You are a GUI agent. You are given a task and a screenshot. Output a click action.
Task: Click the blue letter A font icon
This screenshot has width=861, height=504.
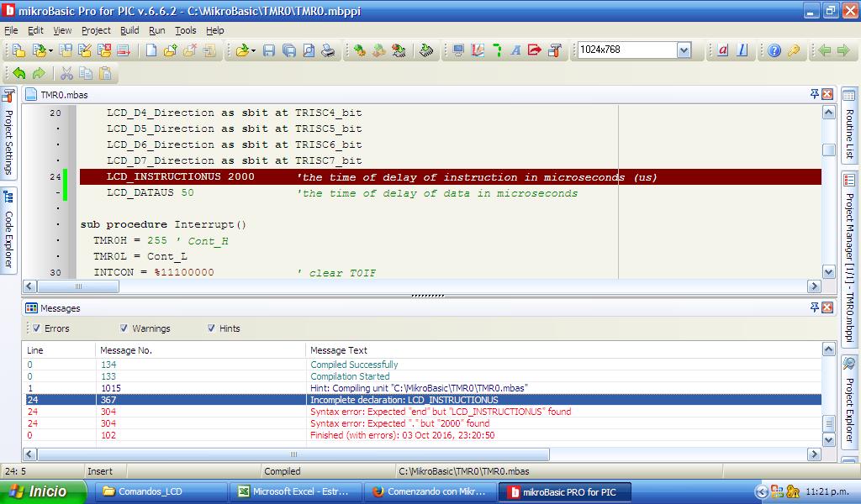(515, 50)
